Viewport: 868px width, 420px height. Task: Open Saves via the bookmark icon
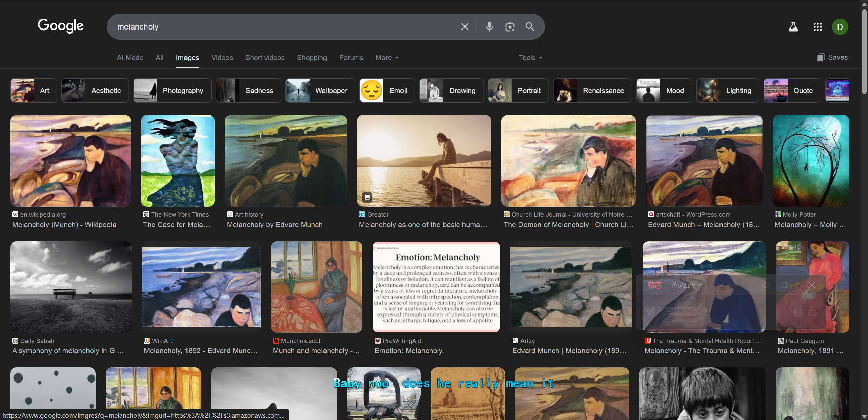(x=821, y=57)
